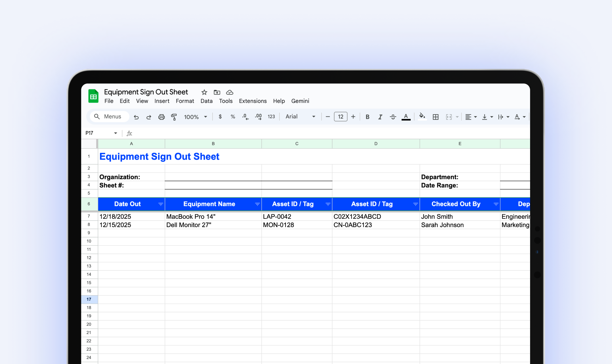
Task: Open the Borders icon in the toolbar
Action: click(x=436, y=117)
